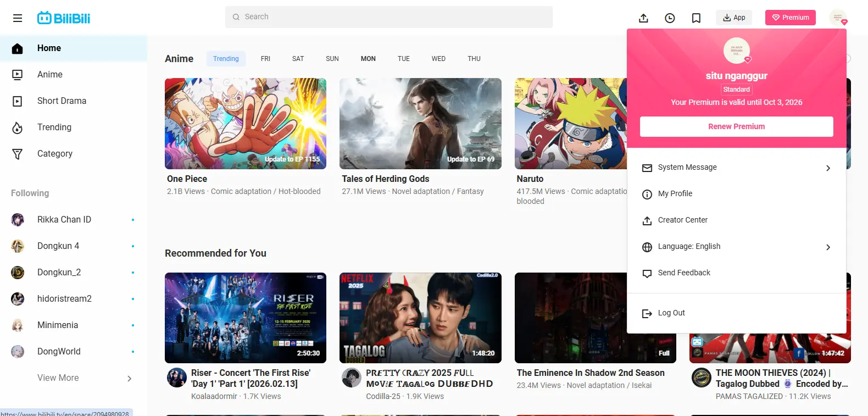Click Codilla-25 uploader avatar
Screen dimensions: 868x416
click(x=352, y=378)
